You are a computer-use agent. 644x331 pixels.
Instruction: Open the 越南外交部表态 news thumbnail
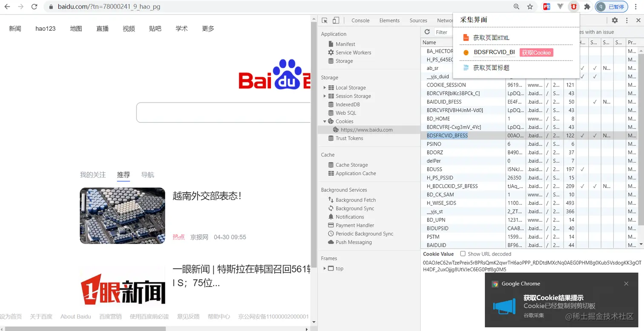122,216
